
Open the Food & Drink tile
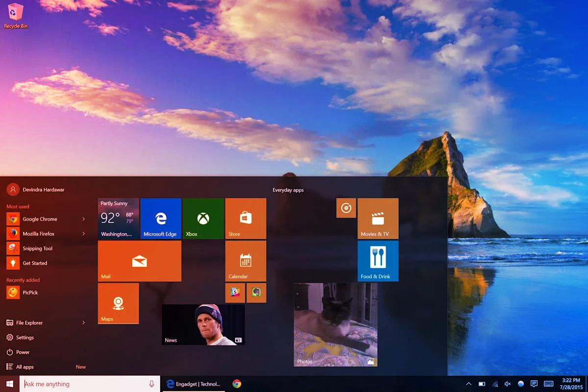378,261
